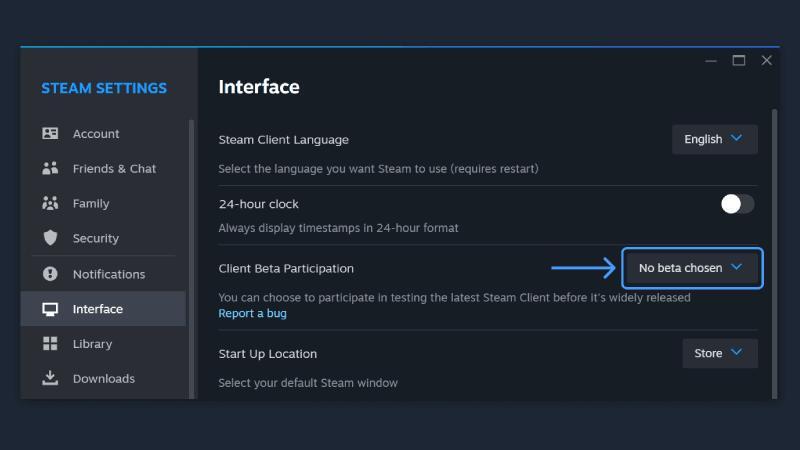
Task: Expand the No beta chosen dropdown
Action: [x=692, y=268]
